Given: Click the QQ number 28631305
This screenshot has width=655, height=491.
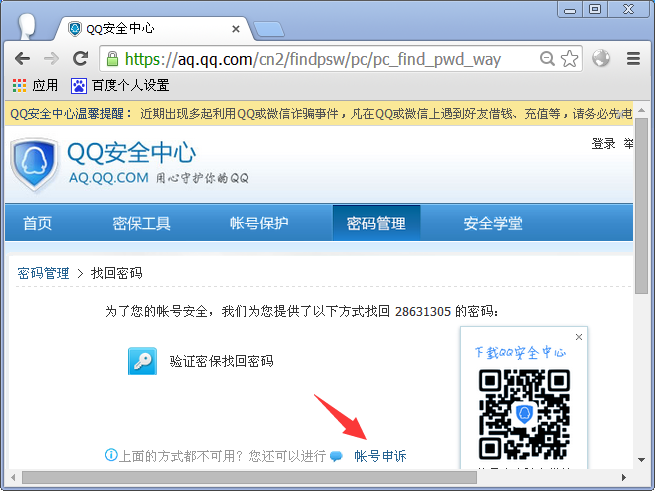Looking at the screenshot, I should (x=423, y=311).
